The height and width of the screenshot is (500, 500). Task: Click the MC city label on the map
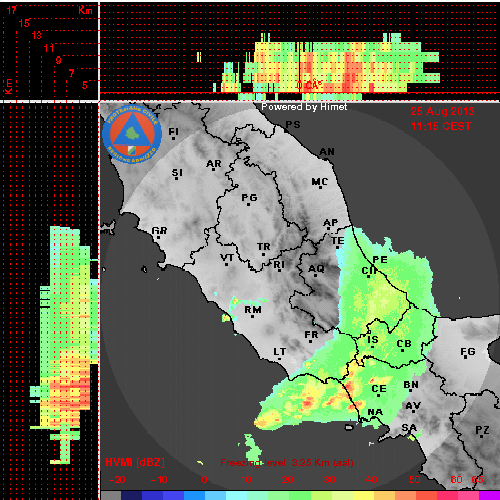coord(320,182)
